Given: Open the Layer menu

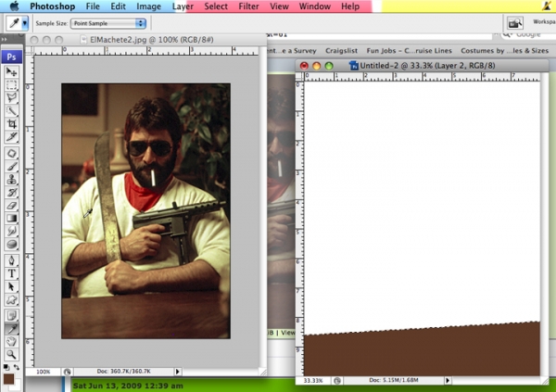Looking at the screenshot, I should 183,6.
